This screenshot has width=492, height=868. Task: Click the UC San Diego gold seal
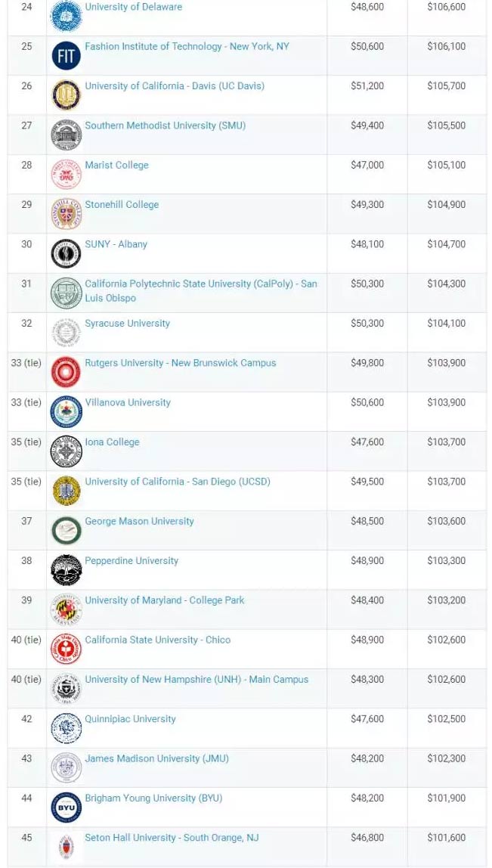(x=66, y=491)
